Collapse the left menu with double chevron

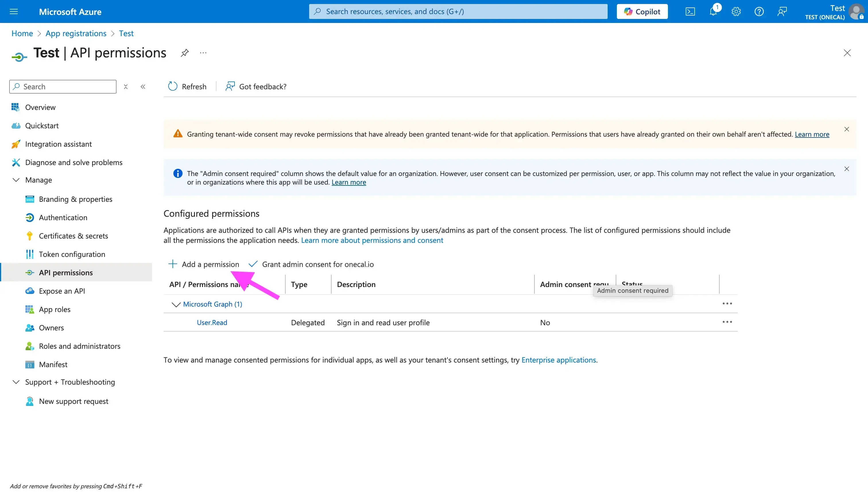[143, 86]
